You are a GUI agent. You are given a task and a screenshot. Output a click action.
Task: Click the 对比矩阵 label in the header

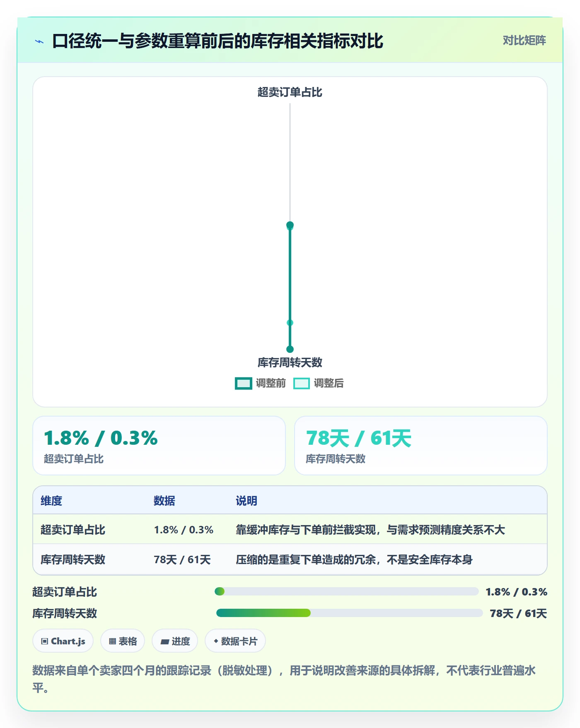pos(524,40)
